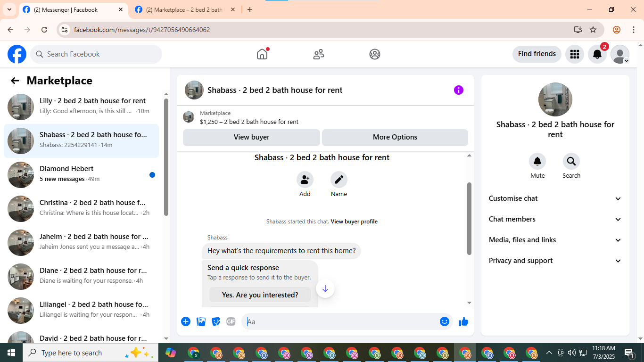Open the Notifications bell with badge 2
Viewport: 644px width, 362px height.
point(597,54)
